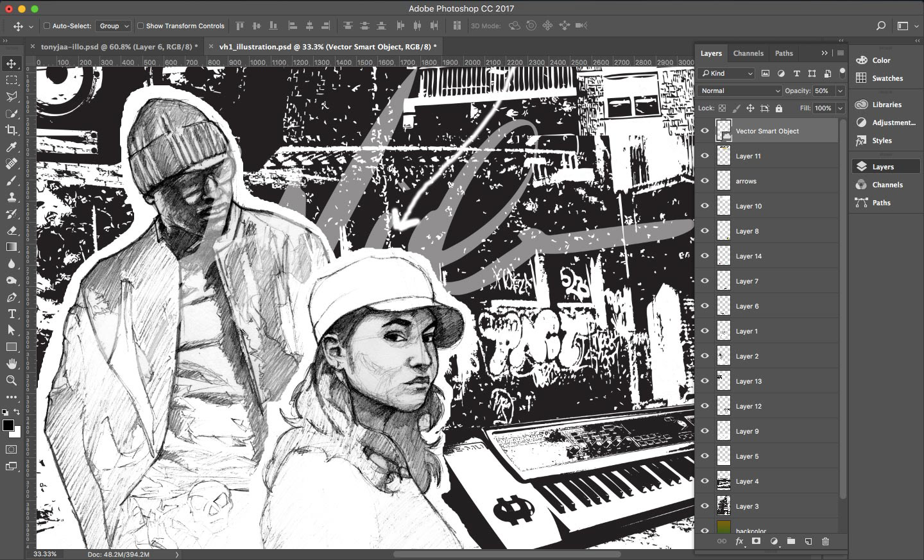The width and height of the screenshot is (924, 560).
Task: Hide the arrows layer
Action: [705, 181]
